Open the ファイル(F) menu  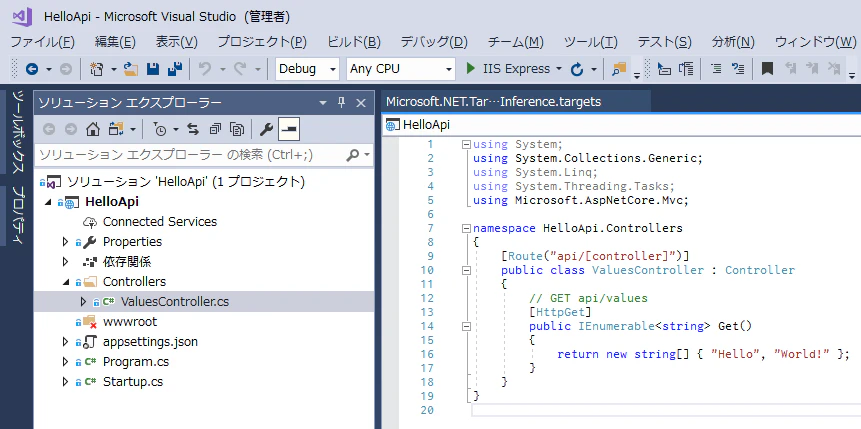tap(42, 42)
